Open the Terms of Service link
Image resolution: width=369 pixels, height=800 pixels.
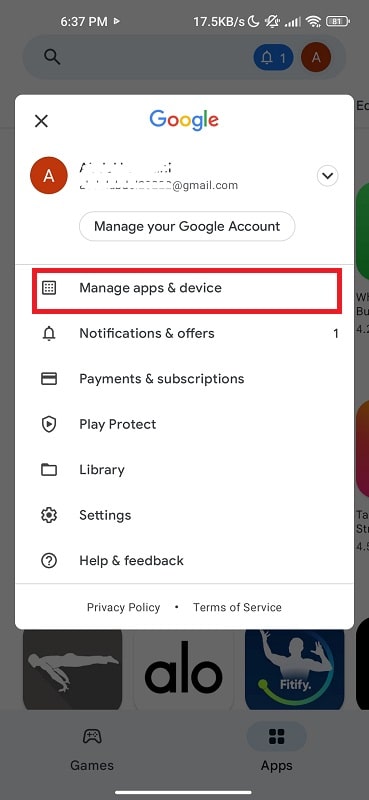pyautogui.click(x=237, y=607)
